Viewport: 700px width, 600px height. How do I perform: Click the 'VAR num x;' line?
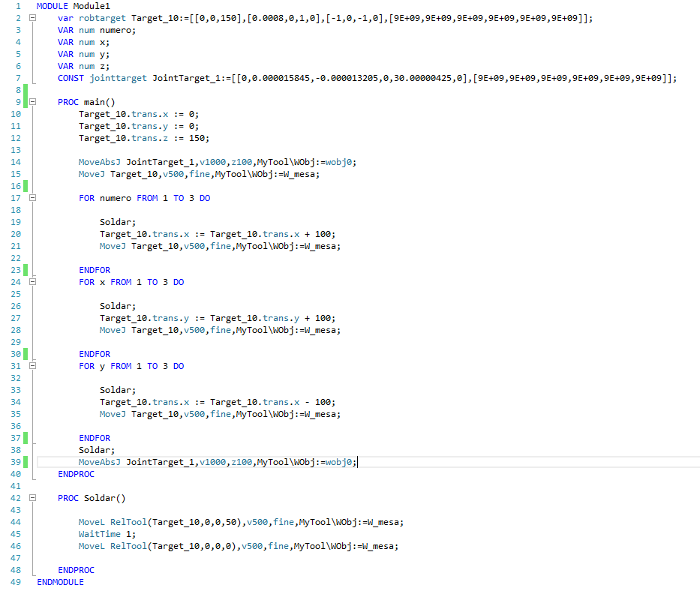point(83,43)
